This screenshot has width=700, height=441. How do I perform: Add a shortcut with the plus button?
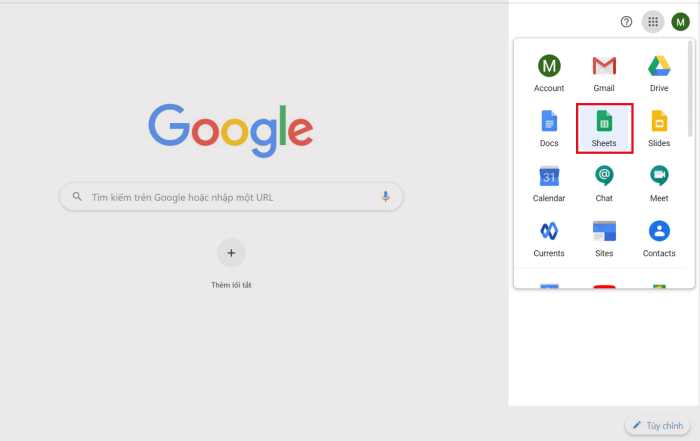pos(231,253)
